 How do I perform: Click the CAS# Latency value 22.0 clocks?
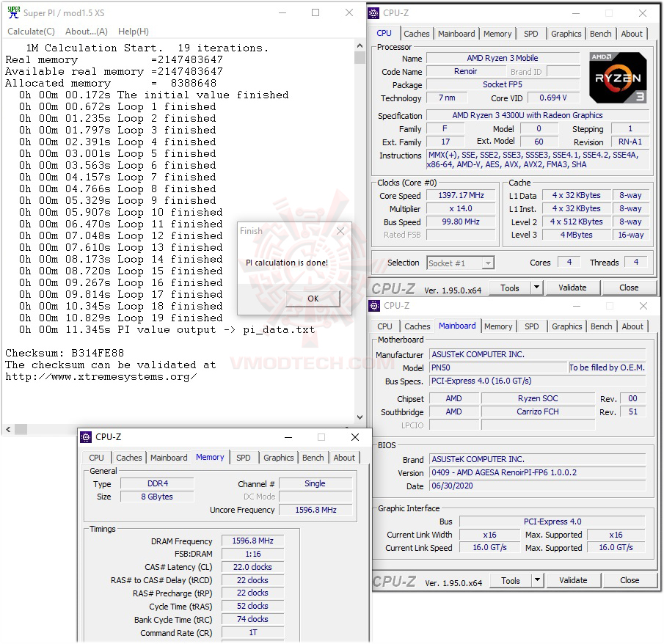pyautogui.click(x=252, y=567)
